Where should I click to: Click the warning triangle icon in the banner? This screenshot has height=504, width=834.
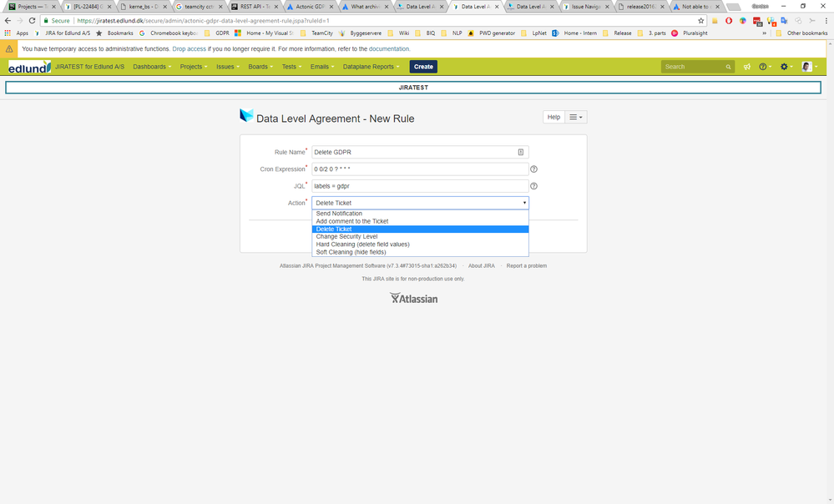(x=9, y=48)
